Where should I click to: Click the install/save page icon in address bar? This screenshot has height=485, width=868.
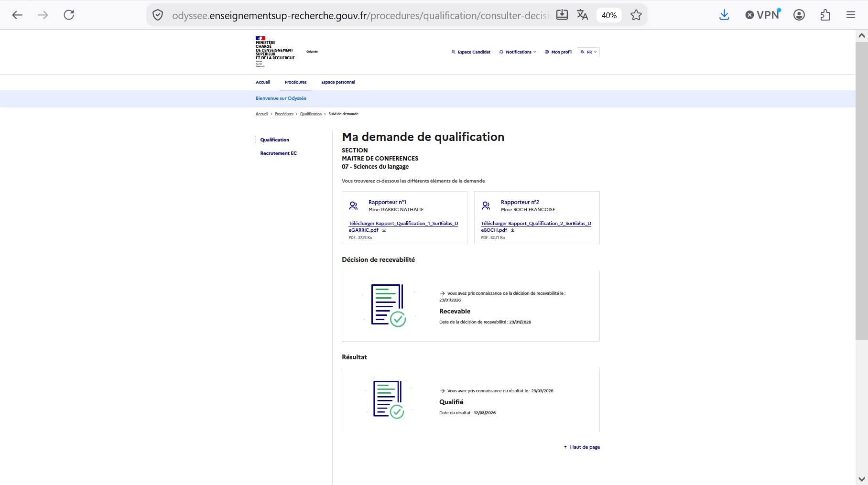[562, 15]
